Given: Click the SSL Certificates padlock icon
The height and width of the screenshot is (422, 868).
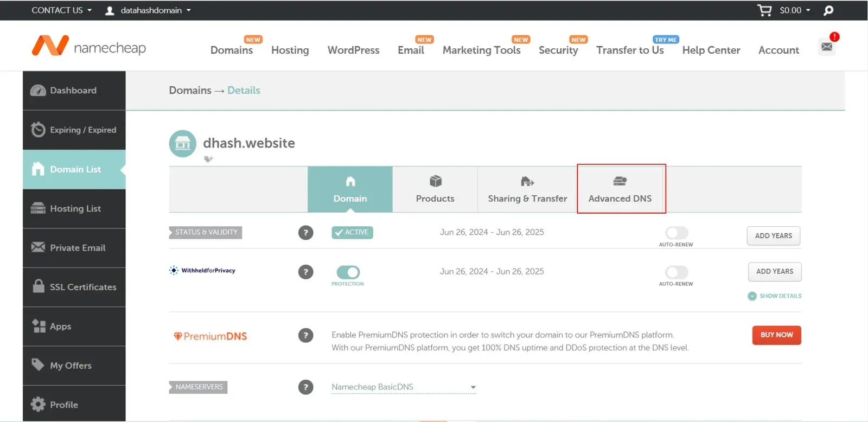Looking at the screenshot, I should (38, 286).
